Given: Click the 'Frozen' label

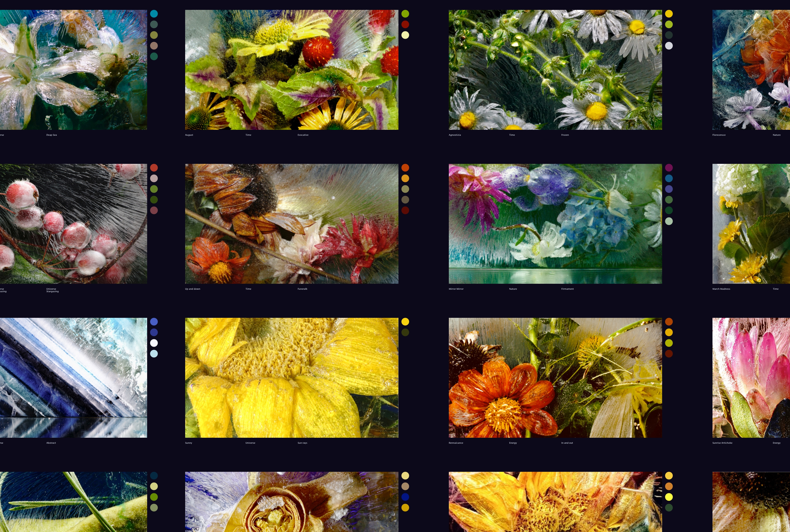Looking at the screenshot, I should point(565,135).
